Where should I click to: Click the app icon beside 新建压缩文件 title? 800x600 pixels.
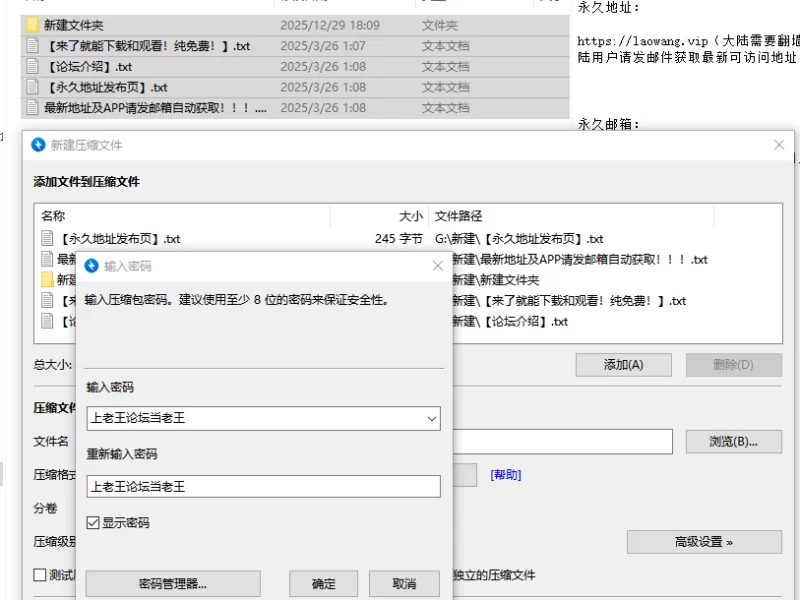click(39, 145)
